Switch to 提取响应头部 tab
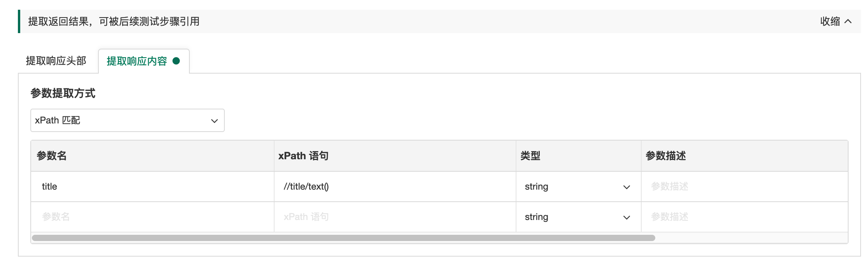 56,61
